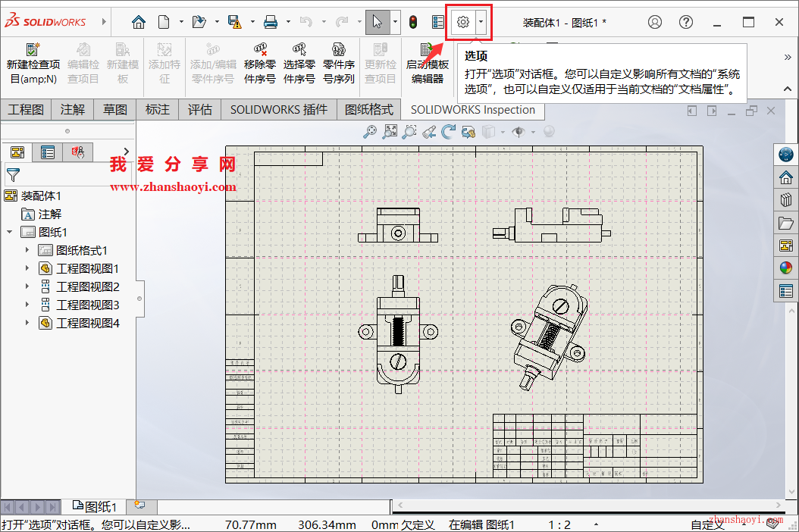Viewport: 799px width, 532px height.
Task: Open View Palette task pane icon
Action: click(x=786, y=246)
